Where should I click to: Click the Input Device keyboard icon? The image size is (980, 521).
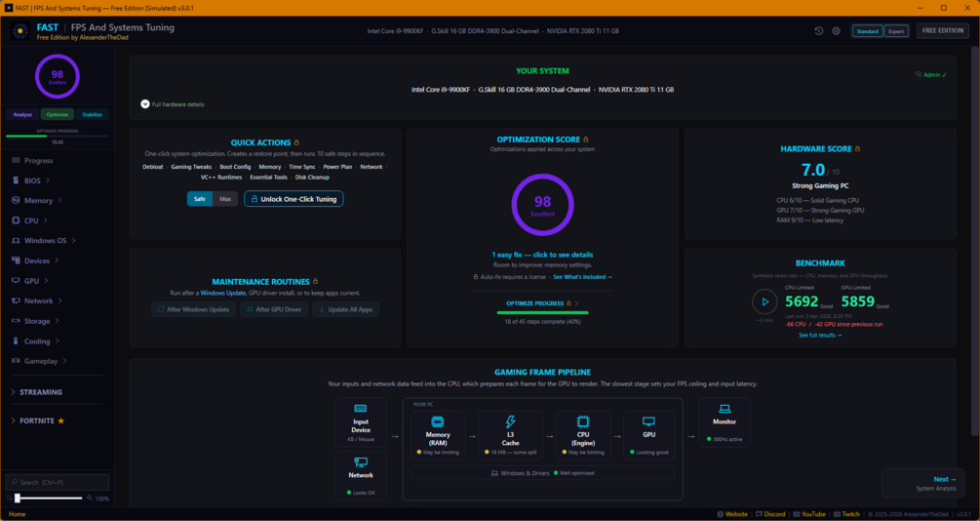click(361, 409)
